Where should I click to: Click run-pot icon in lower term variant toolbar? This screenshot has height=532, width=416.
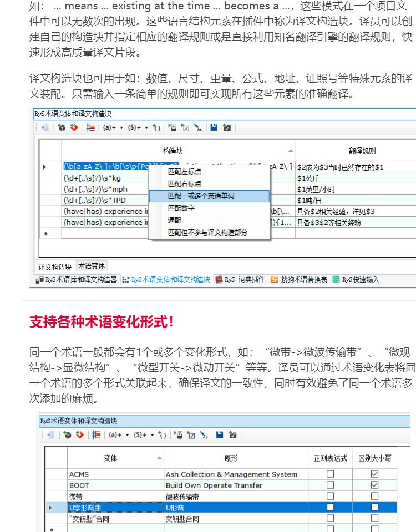point(179,435)
